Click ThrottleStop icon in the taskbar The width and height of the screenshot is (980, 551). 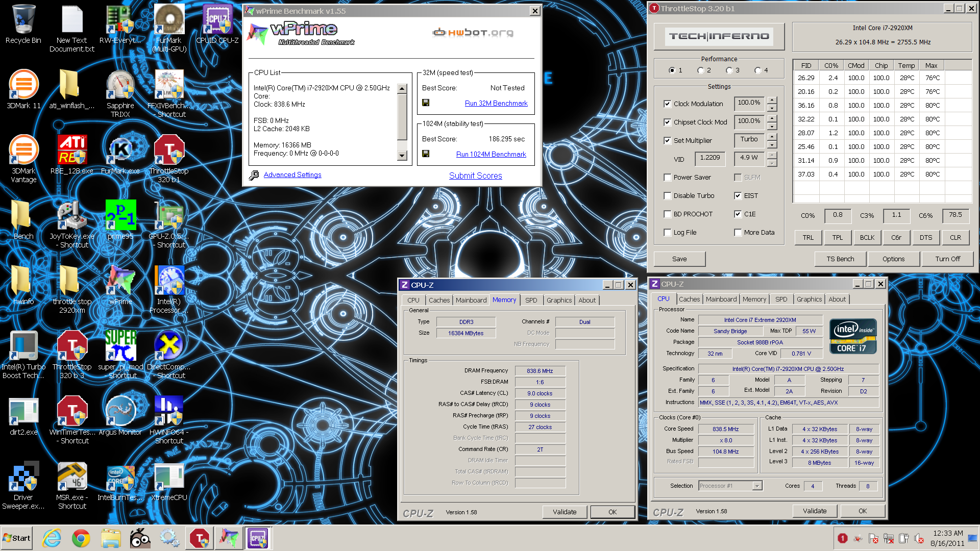[x=199, y=538]
